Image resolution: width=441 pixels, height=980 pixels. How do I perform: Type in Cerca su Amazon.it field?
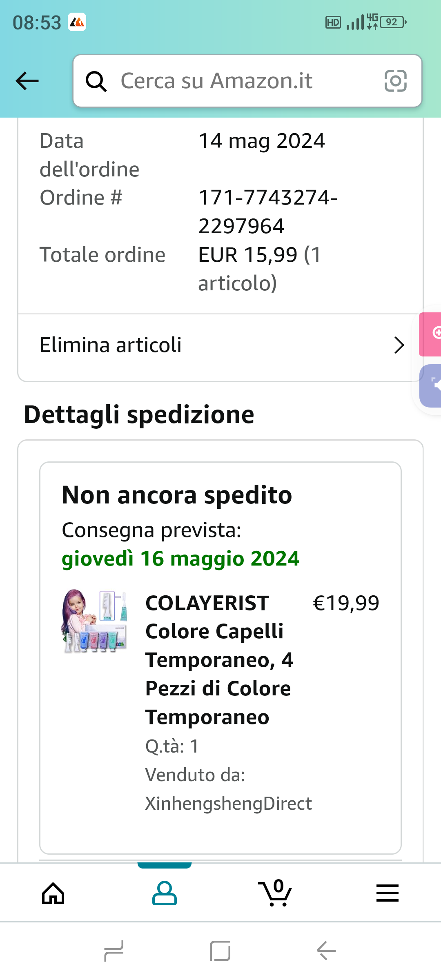(x=245, y=81)
